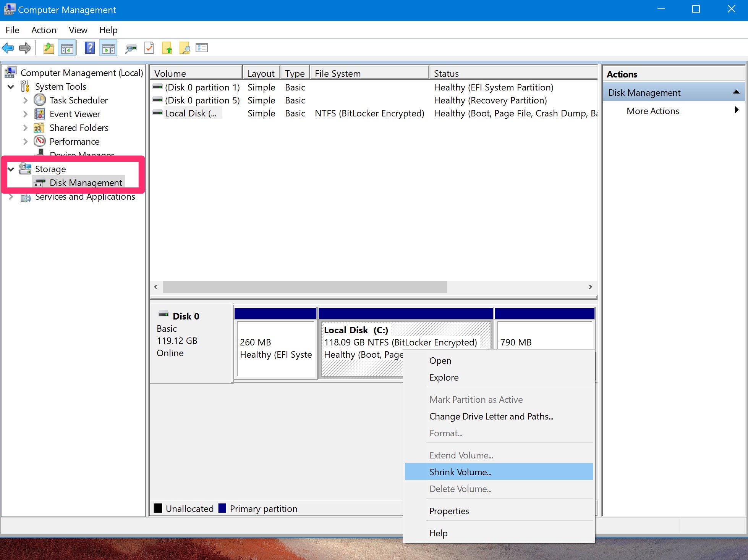
Task: Open the More Actions submenu arrow
Action: [737, 110]
